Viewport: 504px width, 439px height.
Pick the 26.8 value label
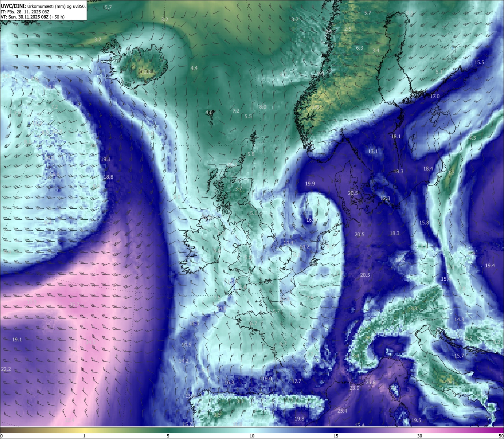click(x=371, y=383)
